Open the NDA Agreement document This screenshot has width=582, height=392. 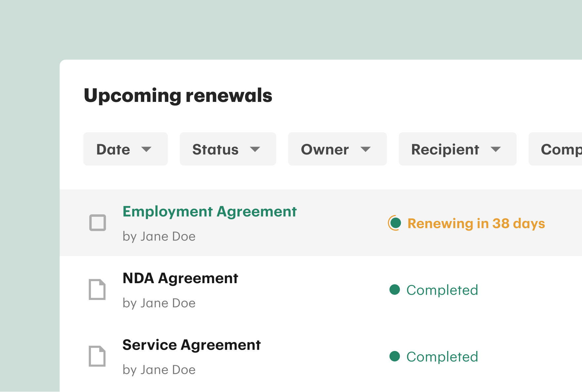(180, 278)
